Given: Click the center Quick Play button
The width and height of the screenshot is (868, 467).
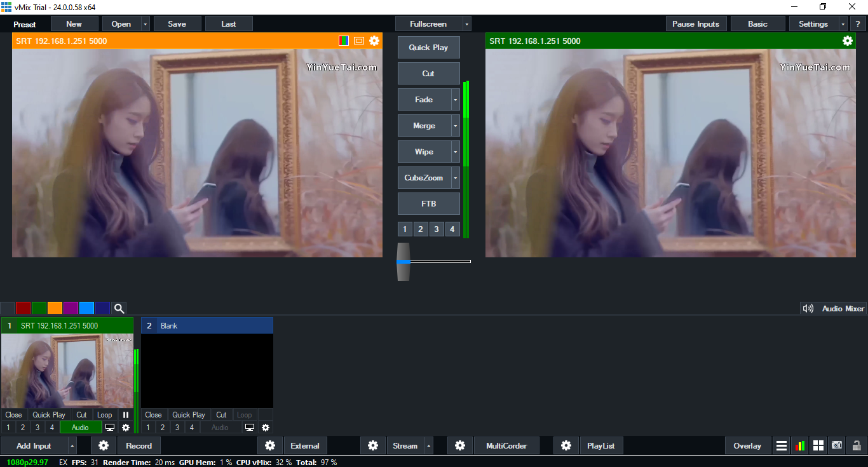Looking at the screenshot, I should 428,48.
